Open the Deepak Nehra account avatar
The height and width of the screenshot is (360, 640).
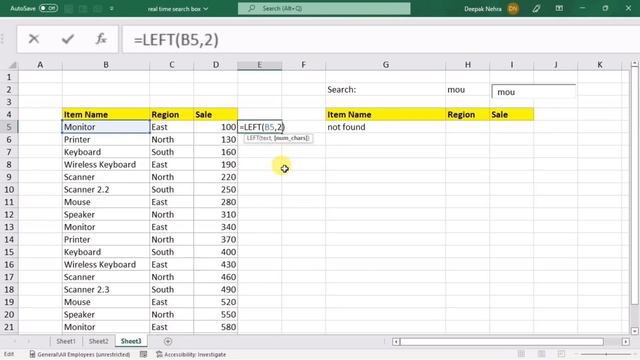tap(513, 9)
